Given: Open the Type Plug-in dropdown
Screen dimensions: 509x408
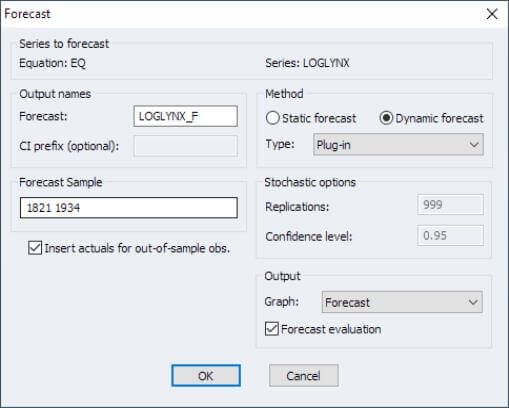Looking at the screenshot, I should coord(398,145).
